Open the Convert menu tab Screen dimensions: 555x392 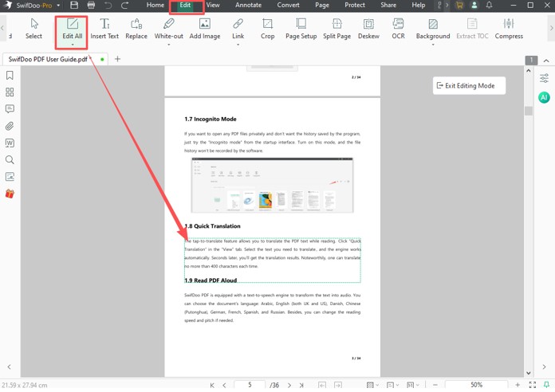click(288, 6)
